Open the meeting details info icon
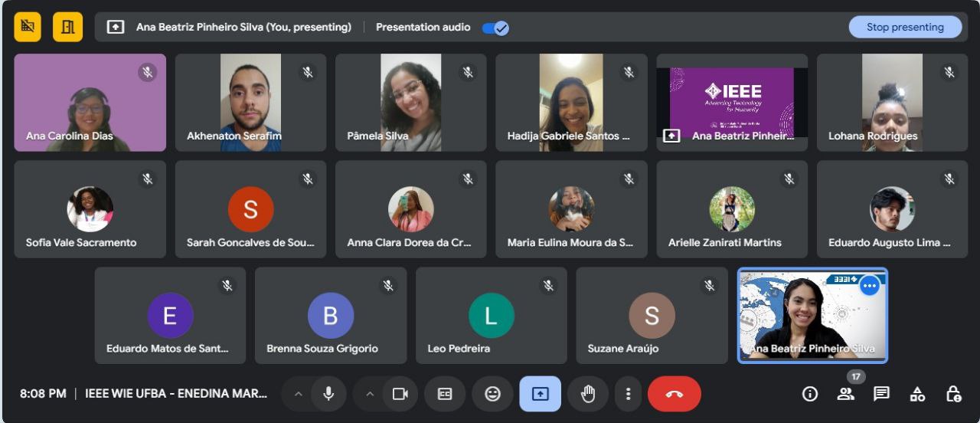Viewport: 980px width, 423px height. click(809, 394)
